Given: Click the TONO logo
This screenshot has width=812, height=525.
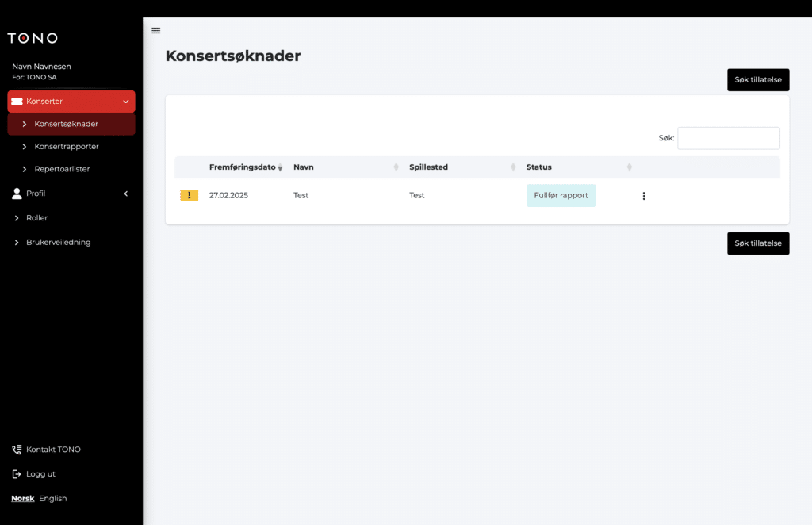Looking at the screenshot, I should coord(32,38).
